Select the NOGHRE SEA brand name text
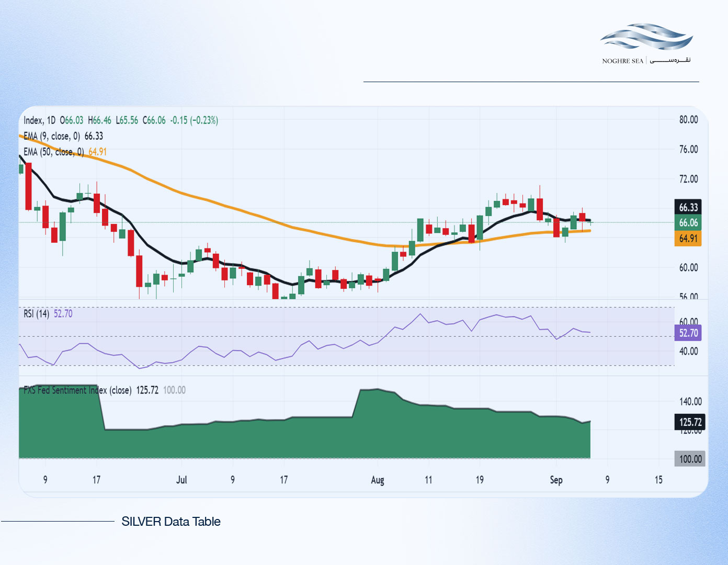 coord(622,61)
